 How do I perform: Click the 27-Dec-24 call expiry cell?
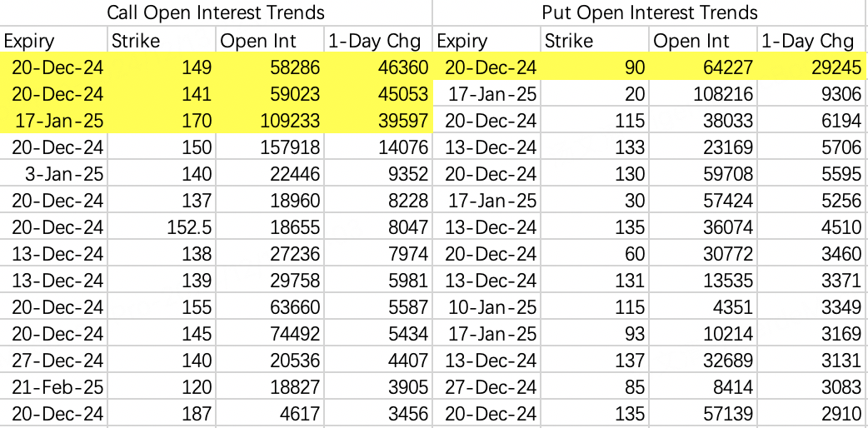pyautogui.click(x=53, y=360)
